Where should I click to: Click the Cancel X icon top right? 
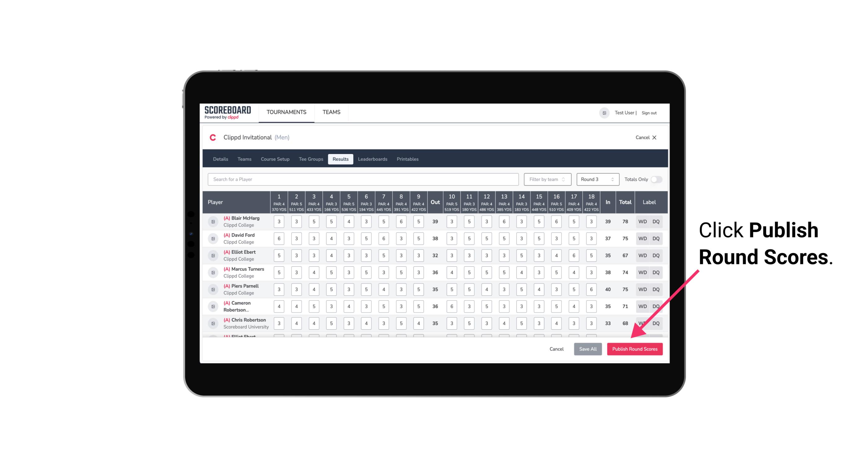pyautogui.click(x=655, y=138)
